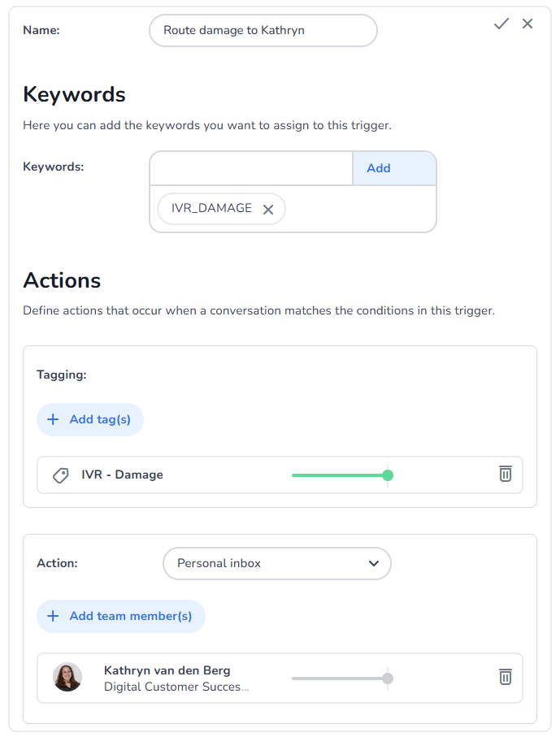This screenshot has width=560, height=737.
Task: Confirm the trigger with the checkmark icon
Action: click(x=501, y=24)
